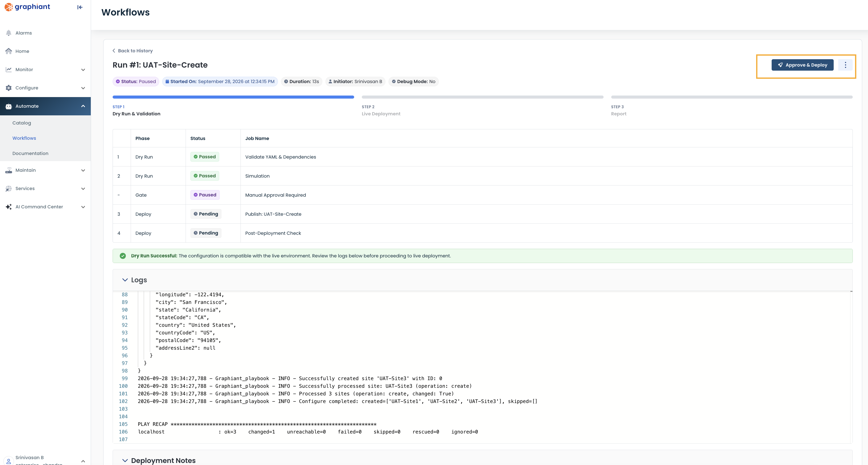868x465 pixels.
Task: Open the Documentation menu item
Action: pos(30,153)
